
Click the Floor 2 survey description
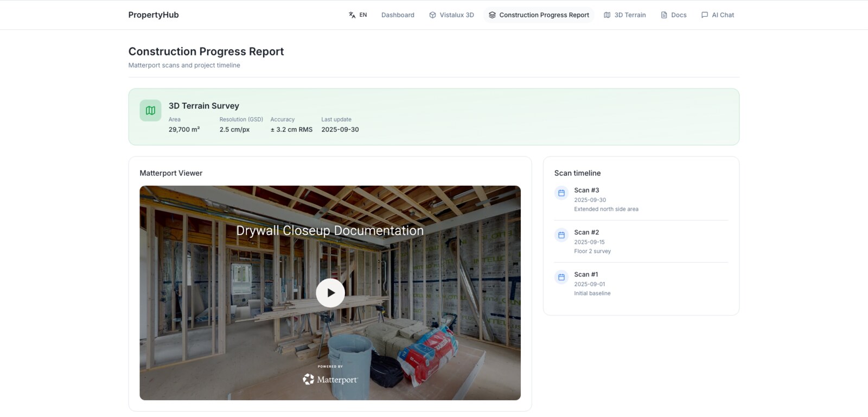pos(592,251)
